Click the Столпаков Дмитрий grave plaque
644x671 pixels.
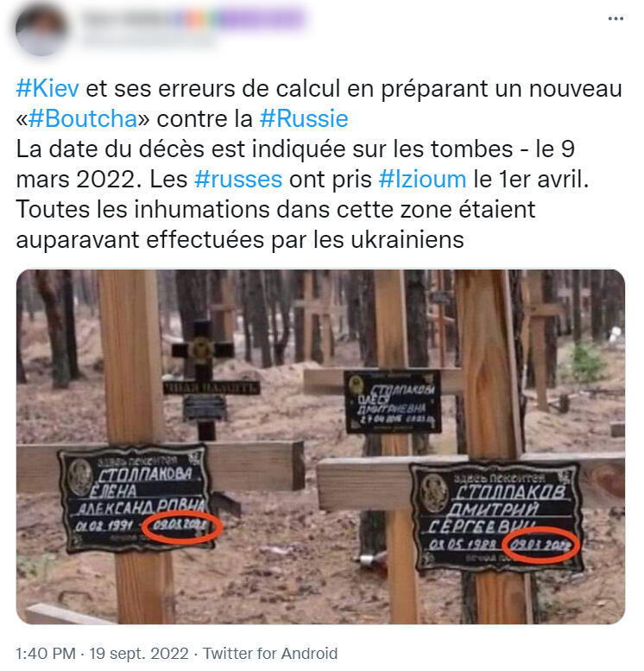coord(496,516)
